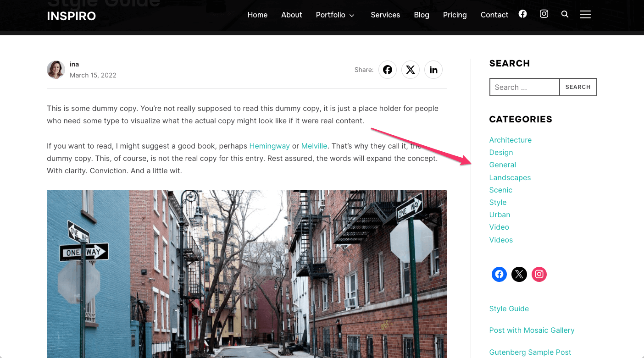Click the INSPIRO site logo
This screenshot has width=644, height=358.
[x=71, y=16]
